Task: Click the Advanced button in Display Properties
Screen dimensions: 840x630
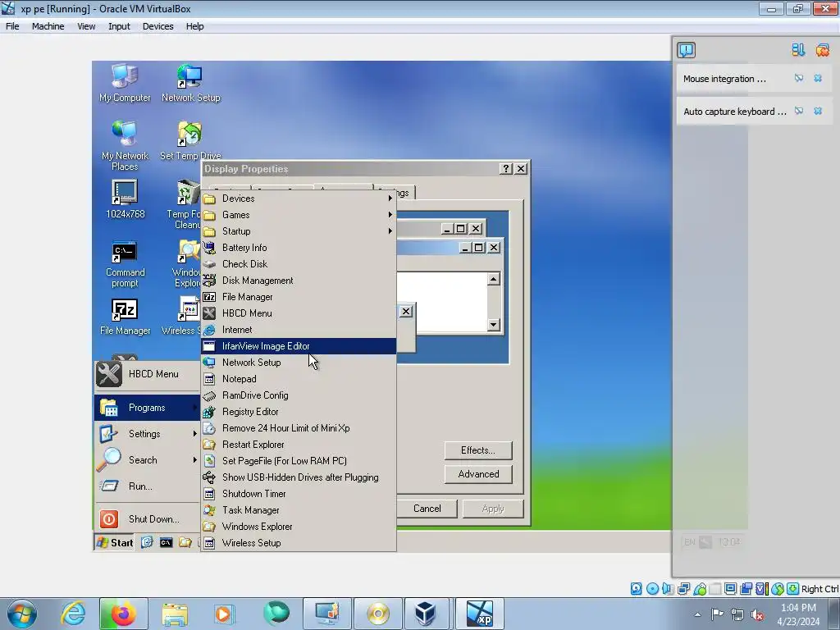Action: click(478, 474)
